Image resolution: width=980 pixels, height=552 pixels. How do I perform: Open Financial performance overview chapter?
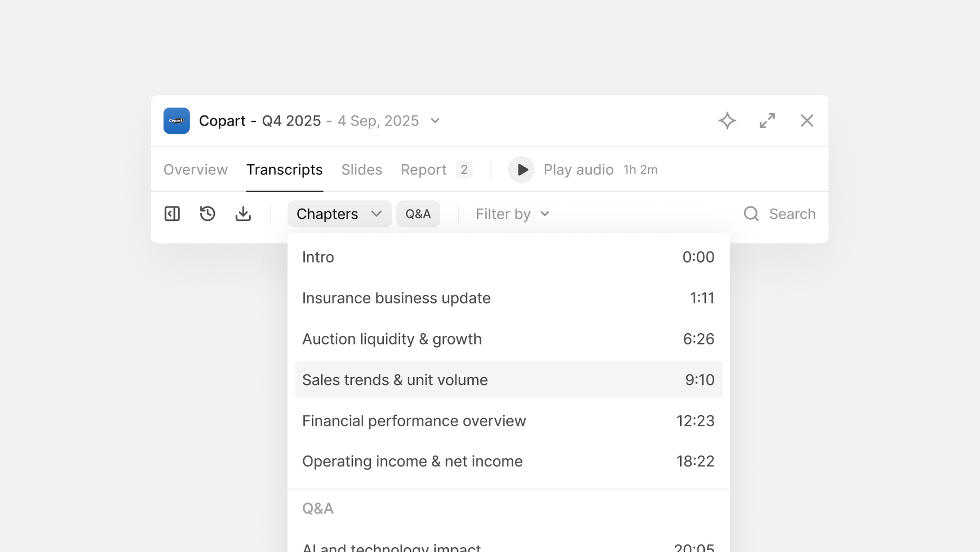pyautogui.click(x=508, y=421)
